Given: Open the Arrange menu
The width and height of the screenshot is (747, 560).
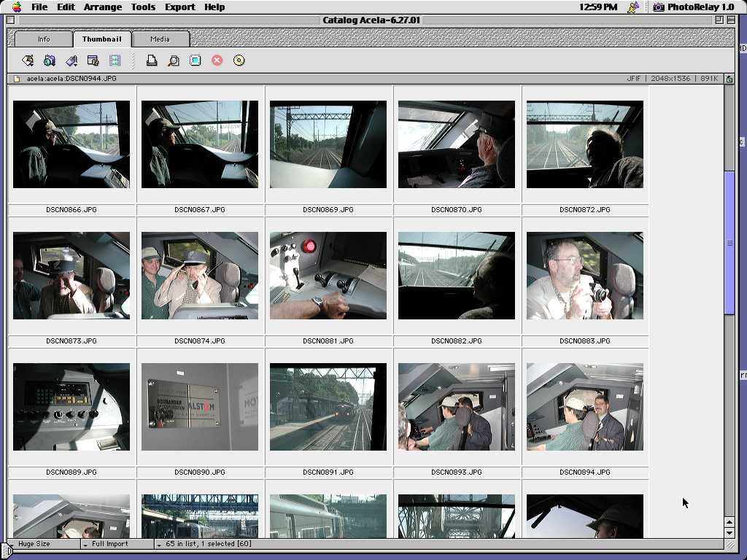Looking at the screenshot, I should coord(102,7).
